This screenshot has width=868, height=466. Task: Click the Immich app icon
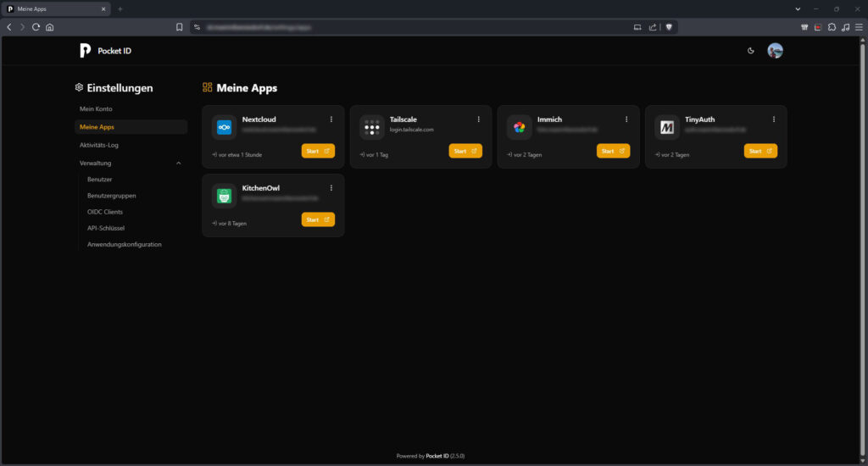coord(519,127)
